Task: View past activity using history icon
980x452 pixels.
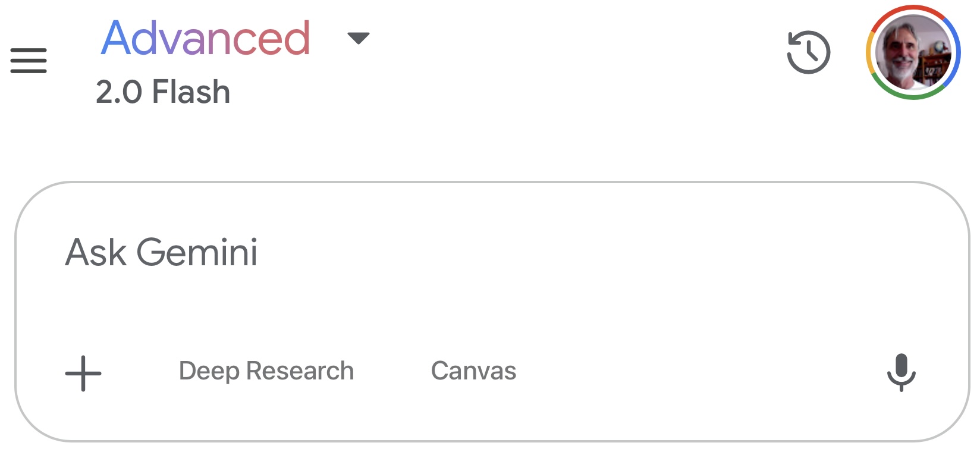Action: [x=808, y=52]
